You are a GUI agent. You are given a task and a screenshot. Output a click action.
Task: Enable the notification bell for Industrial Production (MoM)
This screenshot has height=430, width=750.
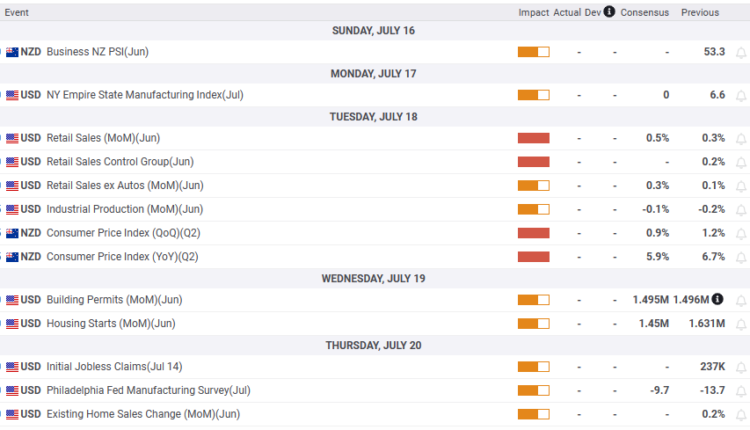point(742,210)
